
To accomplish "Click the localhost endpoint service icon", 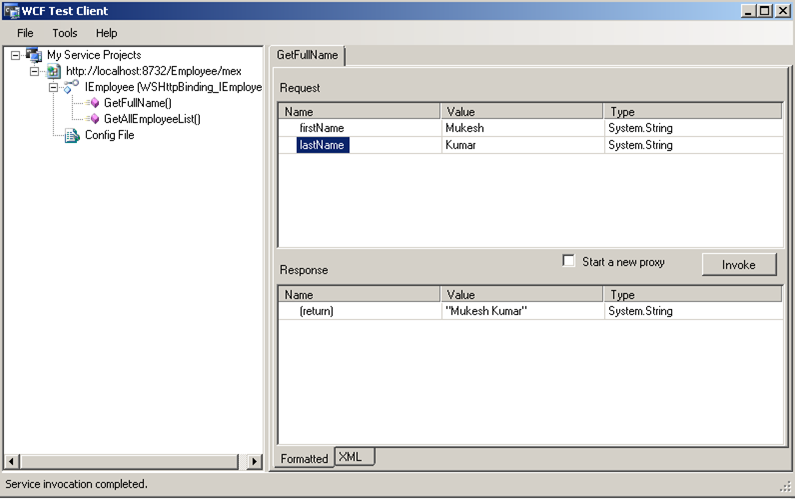I will [x=53, y=72].
